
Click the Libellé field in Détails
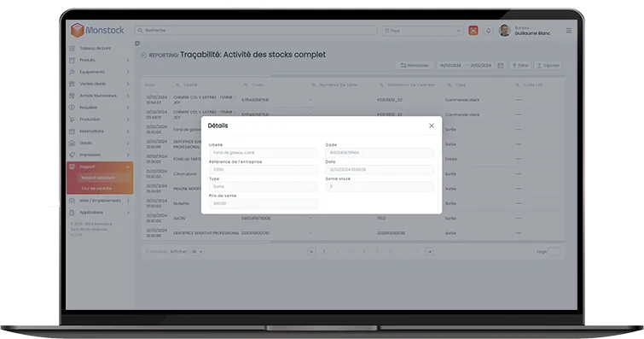pyautogui.click(x=263, y=153)
